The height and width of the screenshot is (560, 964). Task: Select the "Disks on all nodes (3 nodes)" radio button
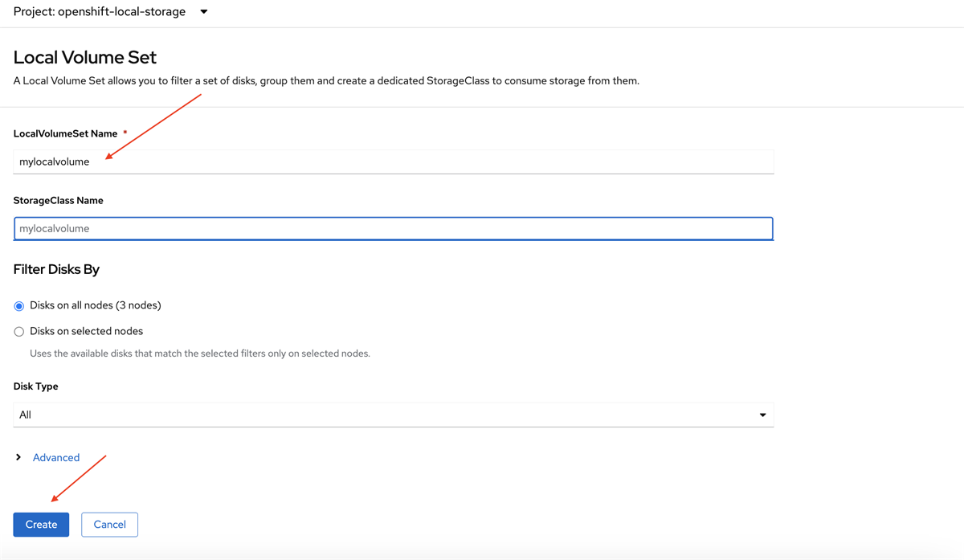[18, 305]
